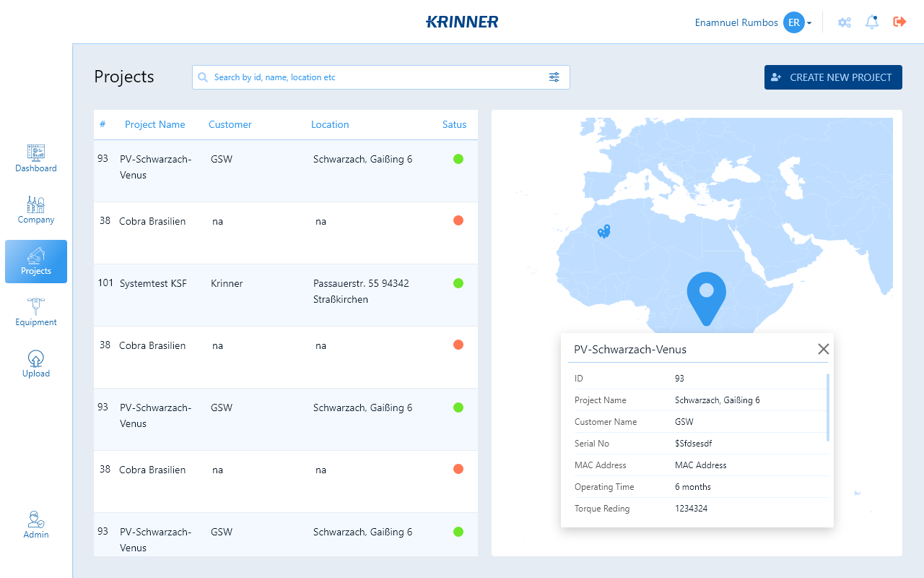924x578 pixels.
Task: Open the Company sidebar section
Action: click(36, 210)
